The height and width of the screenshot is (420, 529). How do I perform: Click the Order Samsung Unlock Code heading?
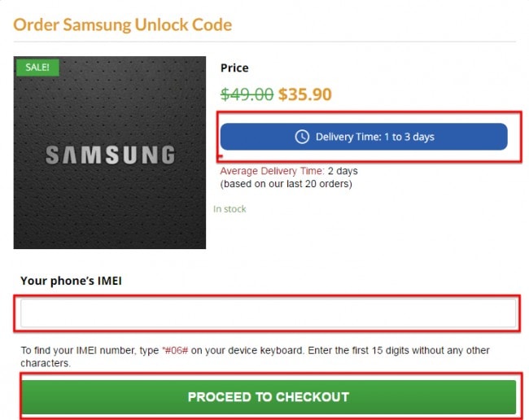tap(123, 24)
